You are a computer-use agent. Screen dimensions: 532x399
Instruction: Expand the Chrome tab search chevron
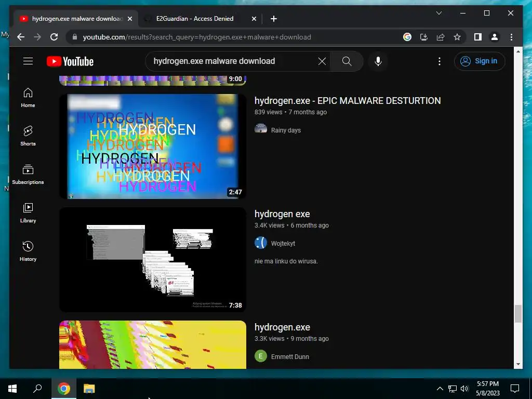coord(438,13)
